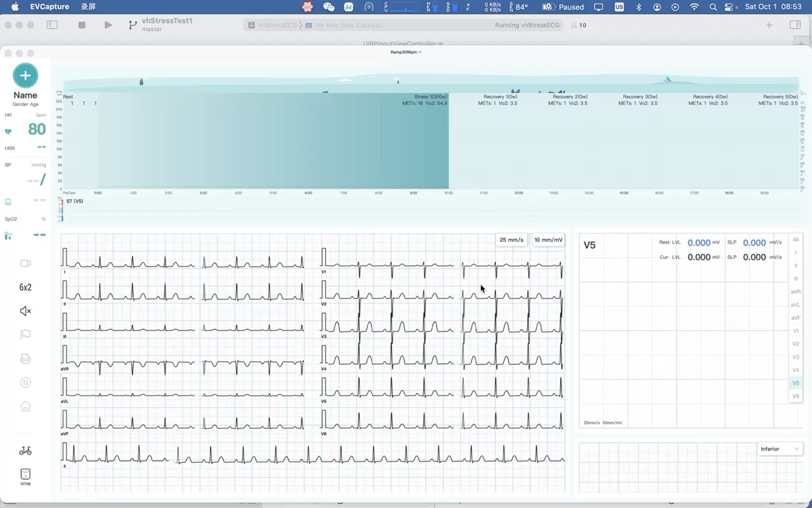The image size is (812, 508).
Task: Click the patient Name label
Action: click(25, 95)
